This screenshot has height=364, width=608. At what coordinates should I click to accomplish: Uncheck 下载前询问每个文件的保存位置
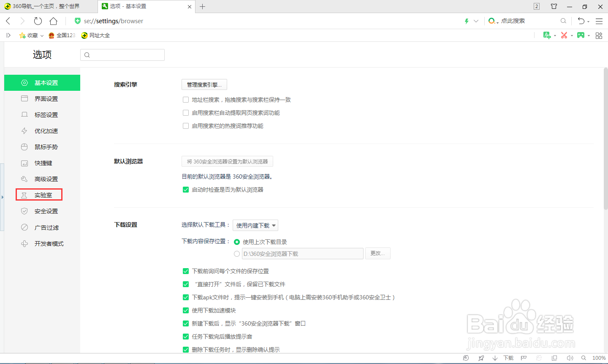coord(186,271)
